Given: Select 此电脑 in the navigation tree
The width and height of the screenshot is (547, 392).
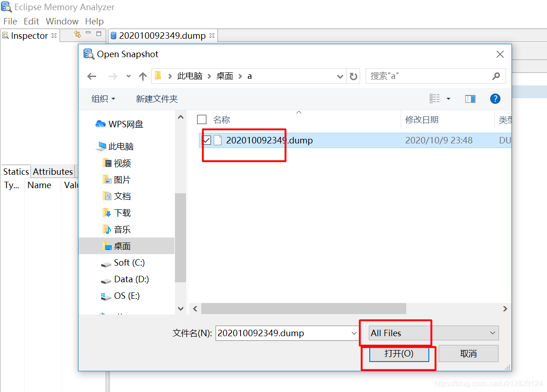Looking at the screenshot, I should pos(115,146).
